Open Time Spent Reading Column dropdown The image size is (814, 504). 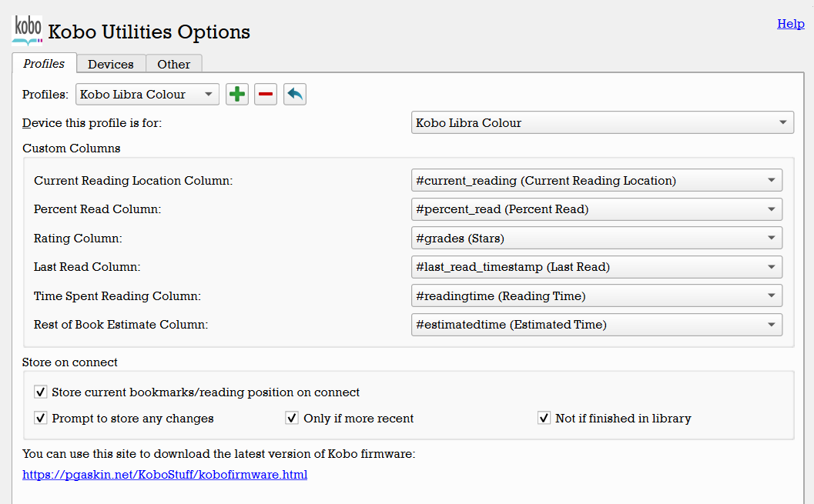[597, 296]
